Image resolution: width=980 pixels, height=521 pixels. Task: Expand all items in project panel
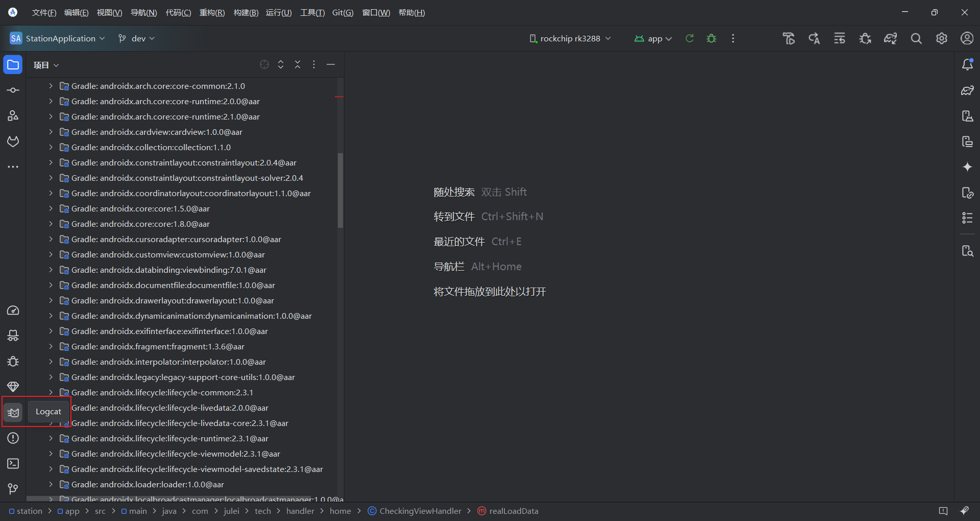(281, 64)
